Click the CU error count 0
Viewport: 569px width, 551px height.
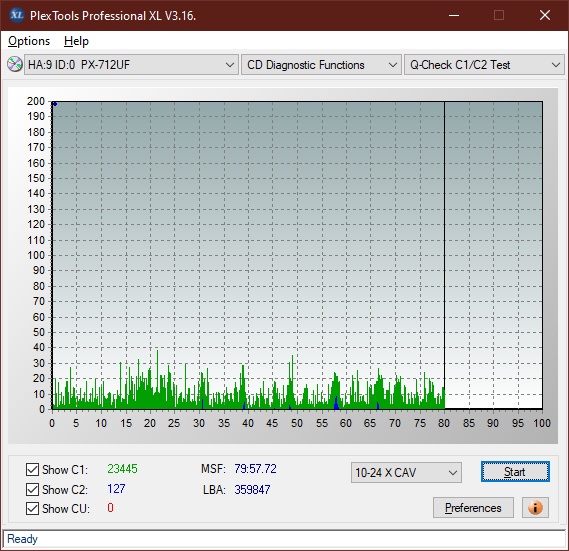tap(110, 507)
